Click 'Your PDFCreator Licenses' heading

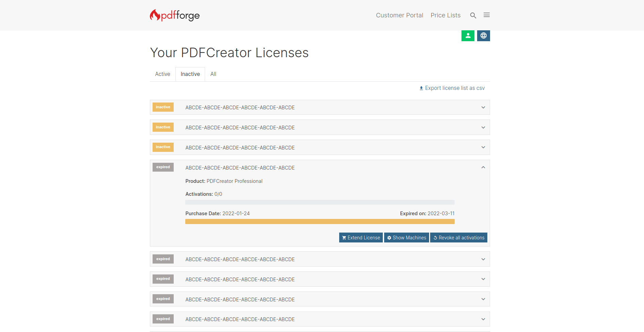click(229, 53)
